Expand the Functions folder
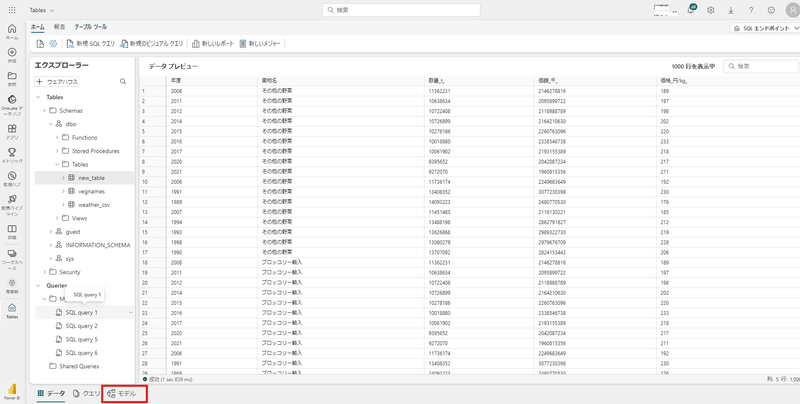 57,138
